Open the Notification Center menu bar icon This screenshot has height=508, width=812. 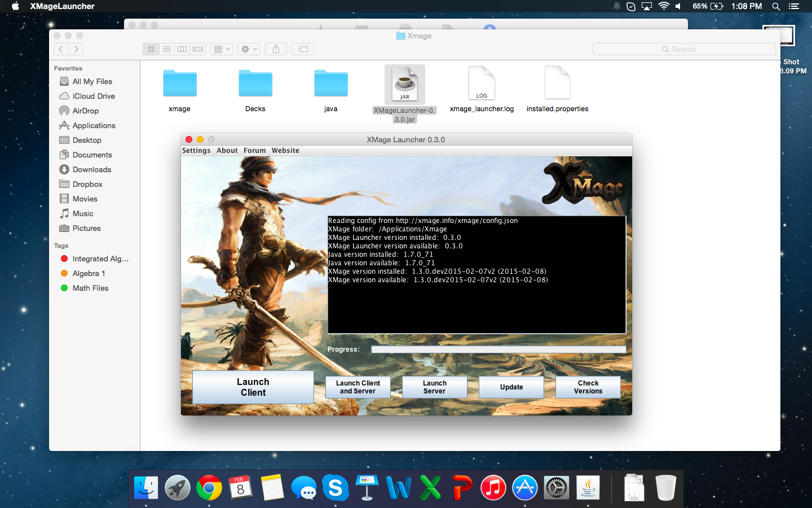pyautogui.click(x=794, y=6)
